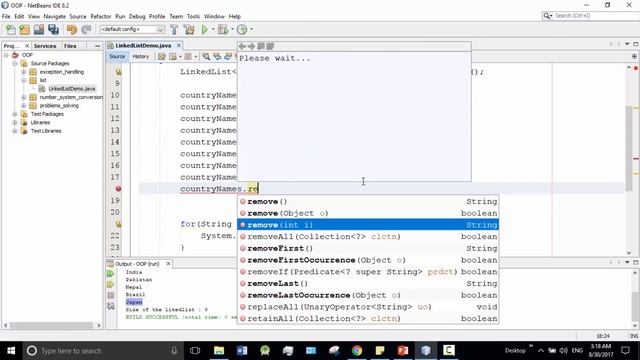Click the javadoc popup forward arrow
This screenshot has height=360, width=640.
coord(251,46)
